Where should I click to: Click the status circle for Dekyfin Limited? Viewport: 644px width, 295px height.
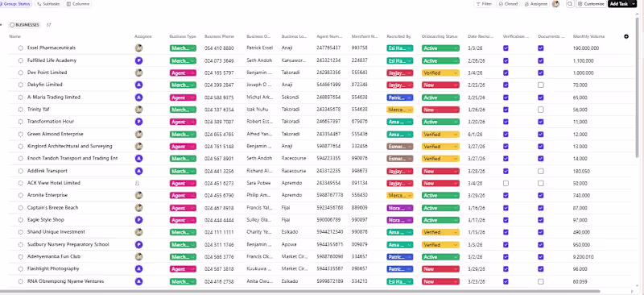[21, 85]
